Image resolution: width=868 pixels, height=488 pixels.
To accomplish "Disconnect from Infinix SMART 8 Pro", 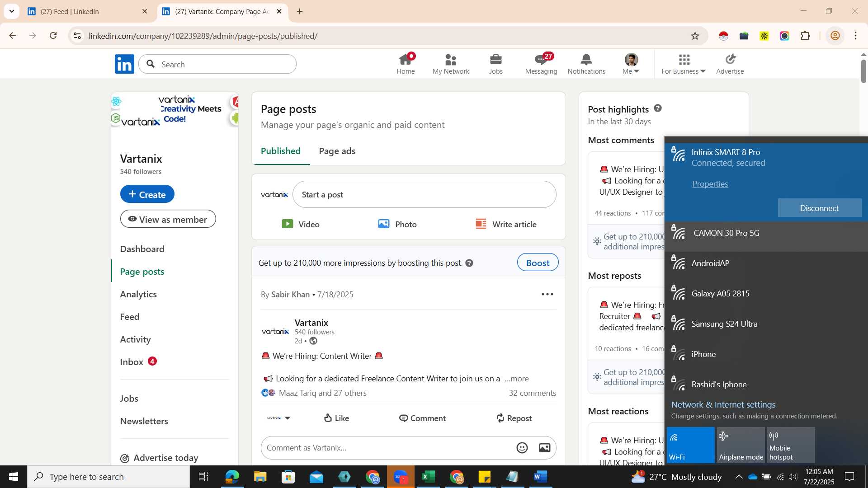I will click(819, 208).
